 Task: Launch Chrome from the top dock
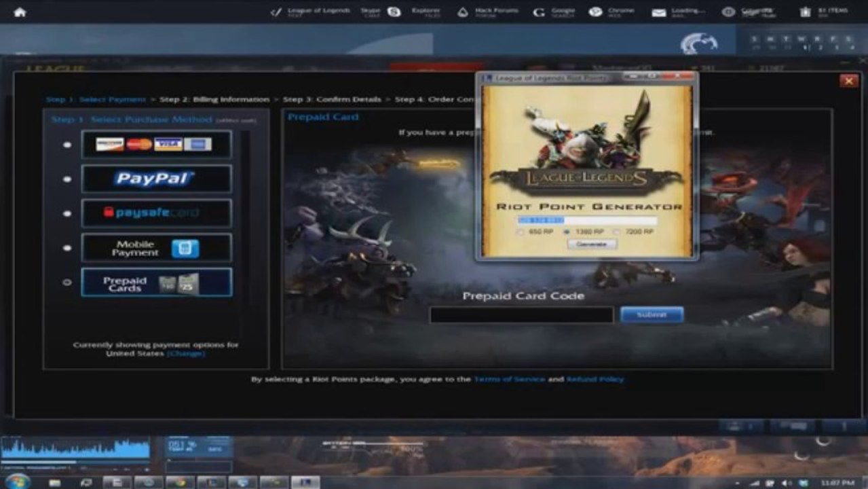pos(595,12)
